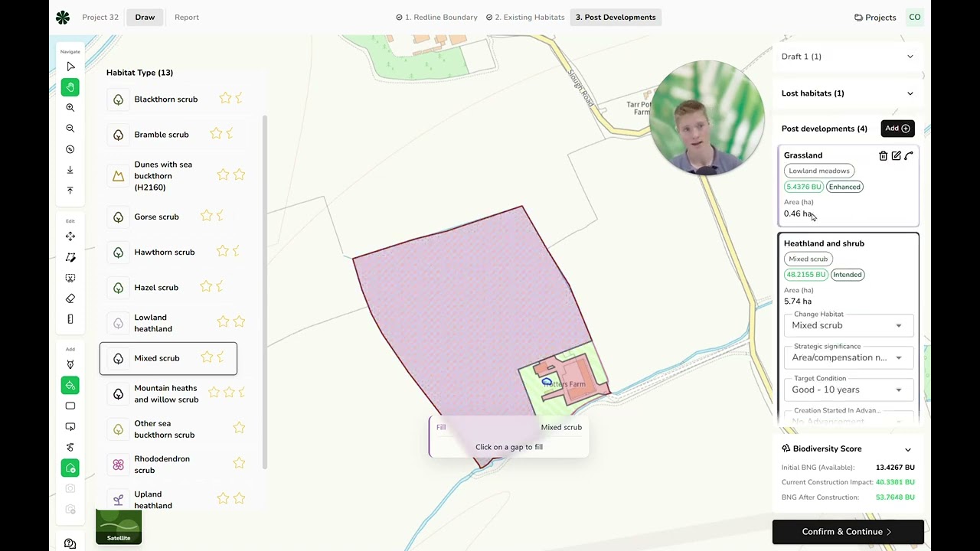The image size is (980, 551).
Task: Activate the hand pan tool
Action: (x=70, y=87)
